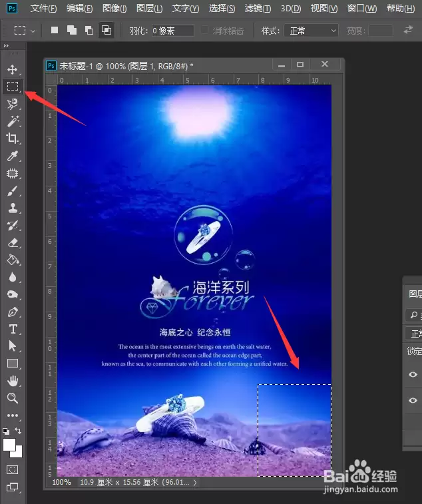The height and width of the screenshot is (504, 422).
Task: Click the 100% zoom level field
Action: 61,482
